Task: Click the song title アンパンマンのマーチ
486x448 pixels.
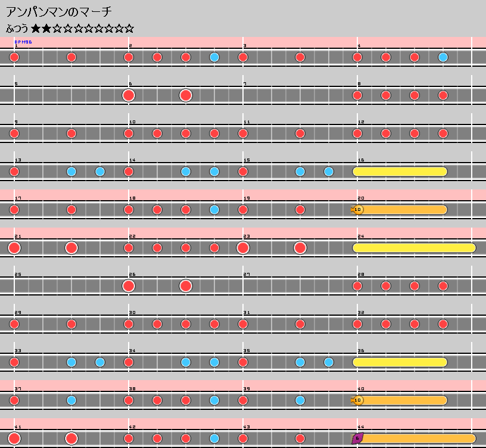Action: (x=58, y=12)
